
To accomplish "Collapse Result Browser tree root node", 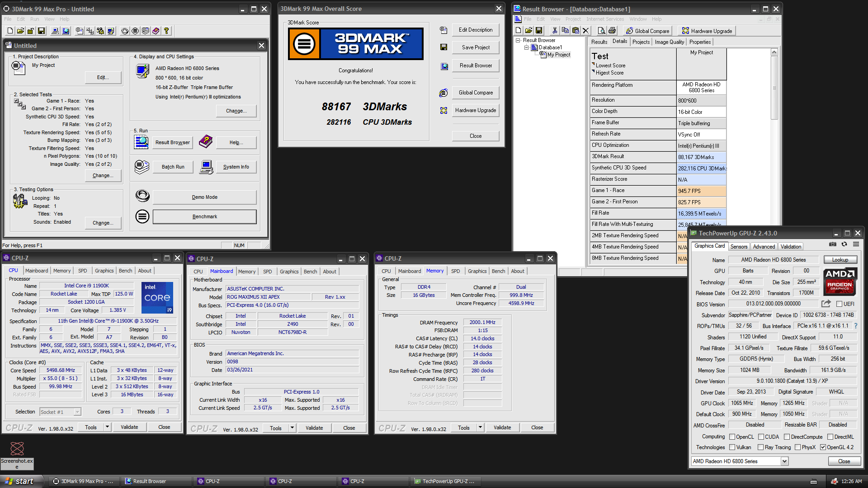I will pyautogui.click(x=518, y=40).
